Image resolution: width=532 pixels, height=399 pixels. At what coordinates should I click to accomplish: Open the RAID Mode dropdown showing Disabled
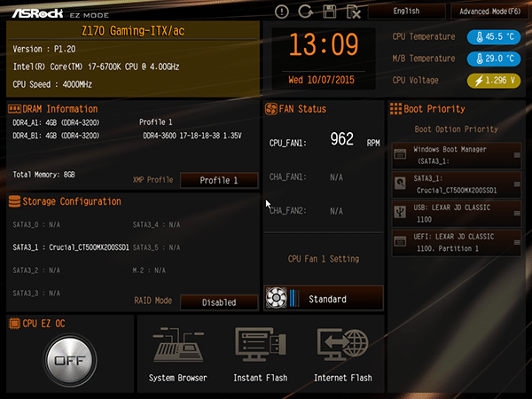[x=219, y=302]
